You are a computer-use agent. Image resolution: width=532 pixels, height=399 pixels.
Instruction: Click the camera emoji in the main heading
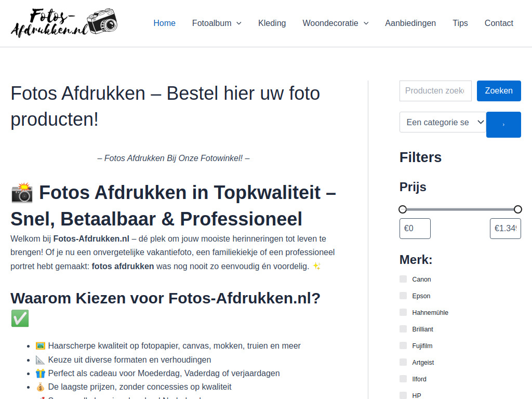pyautogui.click(x=22, y=193)
